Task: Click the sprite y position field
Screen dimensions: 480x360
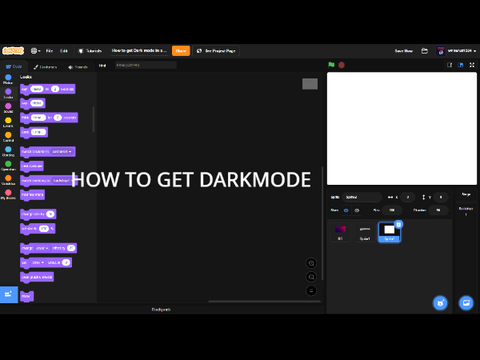Action: tap(441, 197)
